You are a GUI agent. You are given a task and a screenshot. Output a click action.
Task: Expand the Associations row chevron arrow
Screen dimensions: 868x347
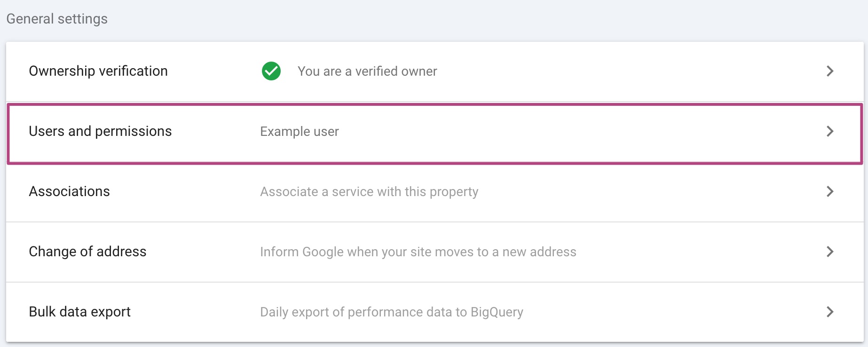coord(830,191)
